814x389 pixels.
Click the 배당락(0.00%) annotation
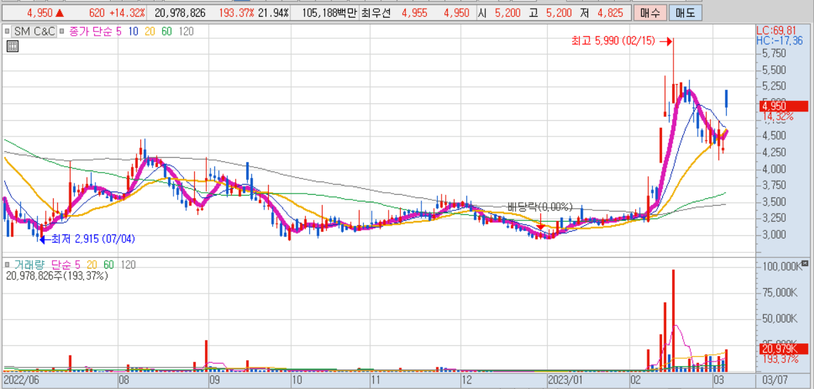[540, 207]
